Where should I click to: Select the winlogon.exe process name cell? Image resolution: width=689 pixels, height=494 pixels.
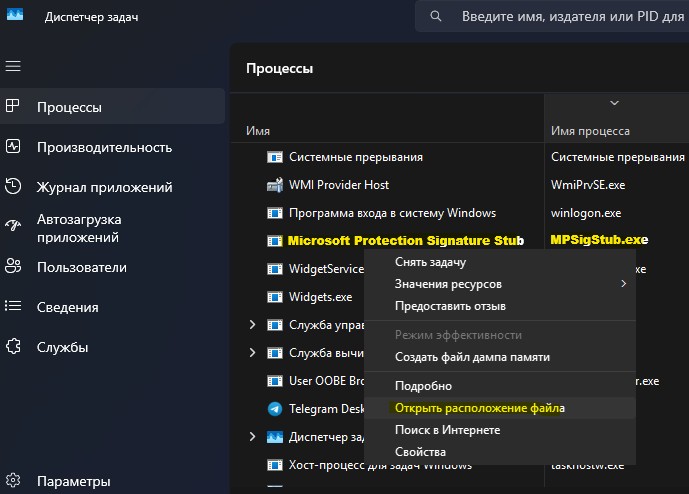(586, 213)
